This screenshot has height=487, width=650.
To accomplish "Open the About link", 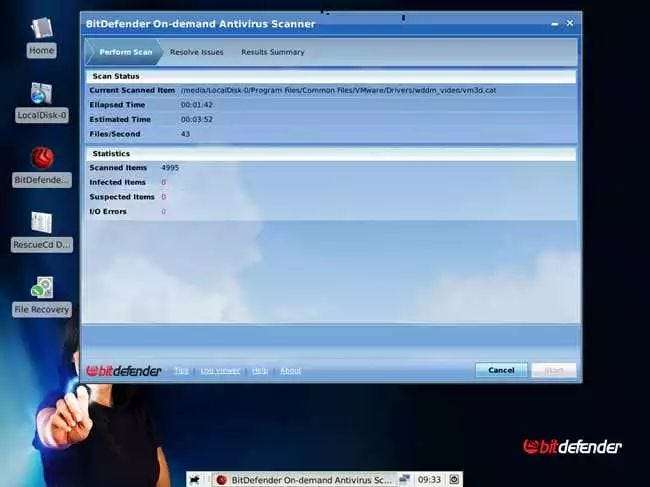I will pos(291,371).
